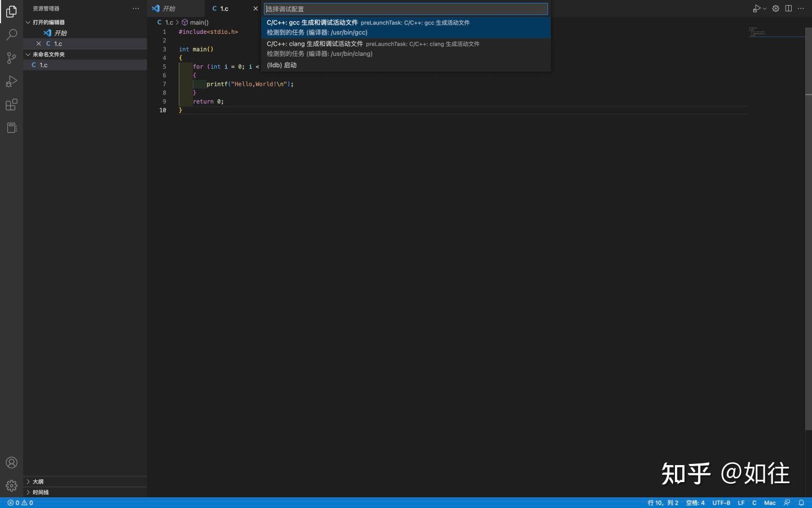Click 行 10, 列 2 cursor position
Viewport: 812px width, 508px height.
coord(663,503)
